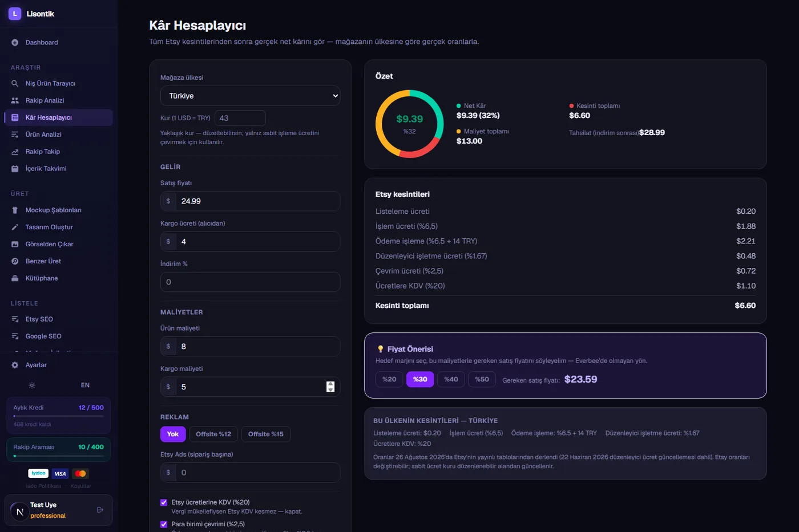Select the Yok advertising option
Viewport: 799px width, 532px height.
coord(173,434)
